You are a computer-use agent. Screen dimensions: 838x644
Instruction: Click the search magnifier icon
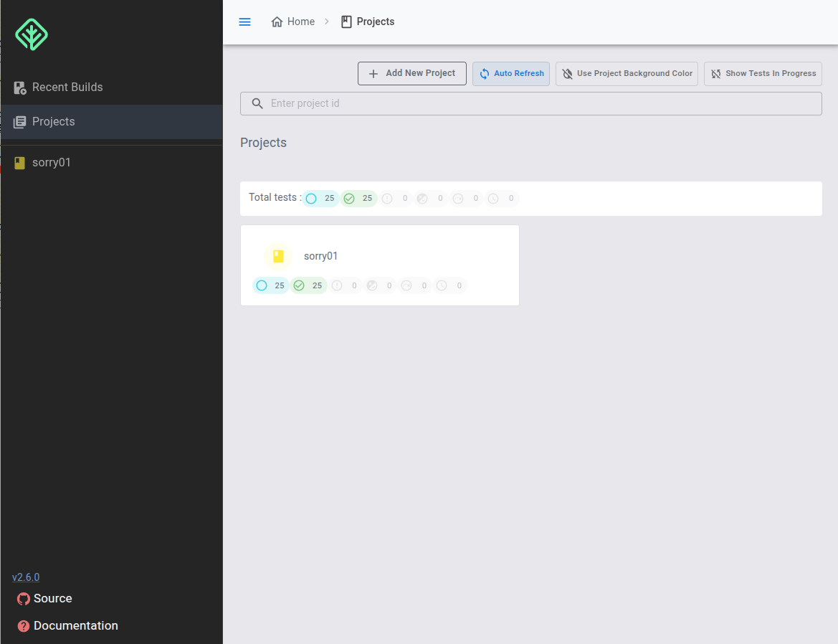tap(257, 104)
